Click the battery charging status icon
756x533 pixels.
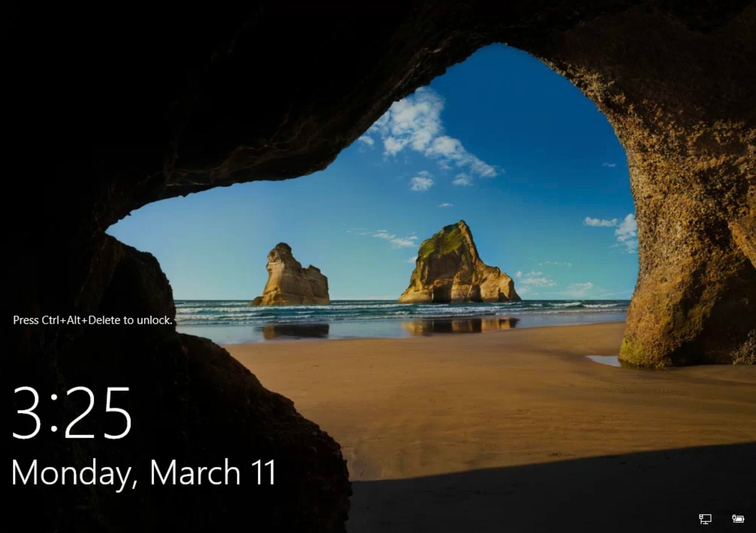click(738, 519)
